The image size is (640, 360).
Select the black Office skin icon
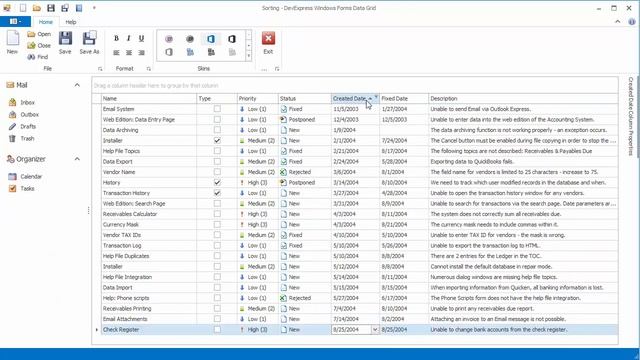232,39
